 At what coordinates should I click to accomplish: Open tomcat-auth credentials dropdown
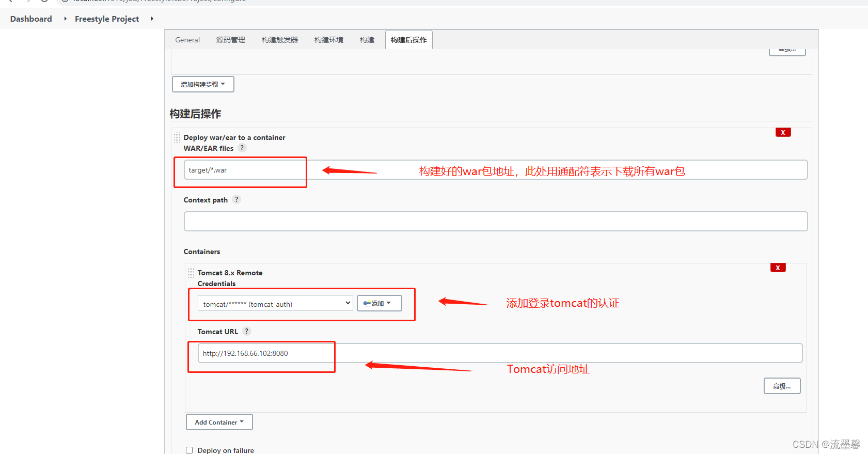[275, 303]
